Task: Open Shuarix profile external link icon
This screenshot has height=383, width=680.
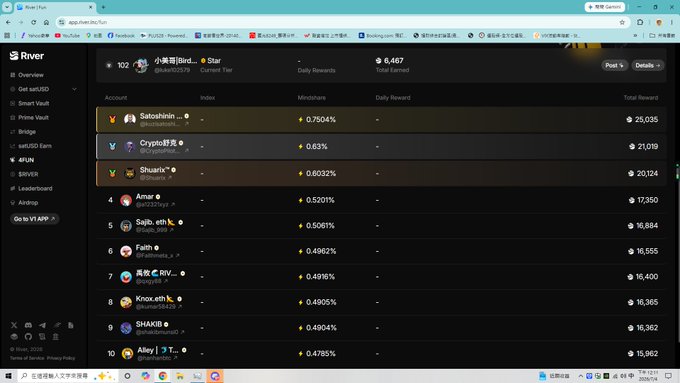Action: (x=170, y=178)
